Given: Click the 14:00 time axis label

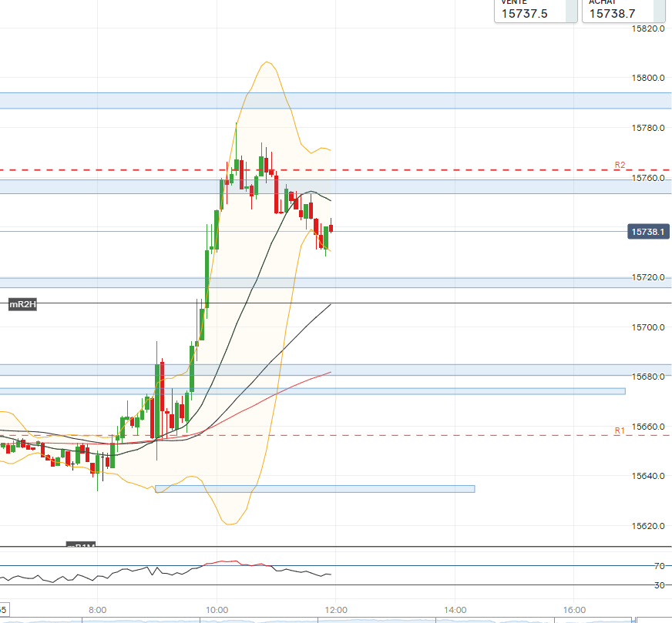Looking at the screenshot, I should coord(455,610).
